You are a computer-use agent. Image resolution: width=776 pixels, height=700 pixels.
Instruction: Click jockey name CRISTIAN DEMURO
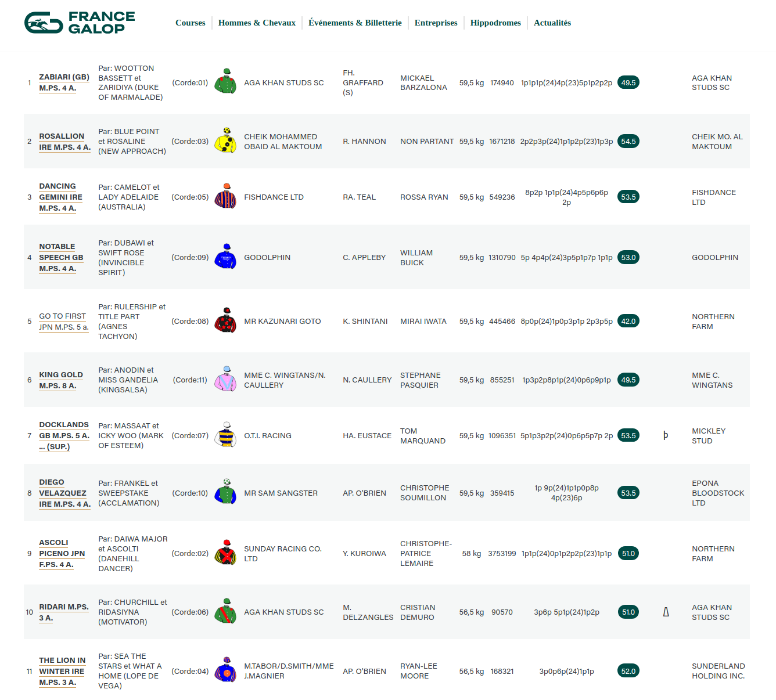tap(418, 612)
